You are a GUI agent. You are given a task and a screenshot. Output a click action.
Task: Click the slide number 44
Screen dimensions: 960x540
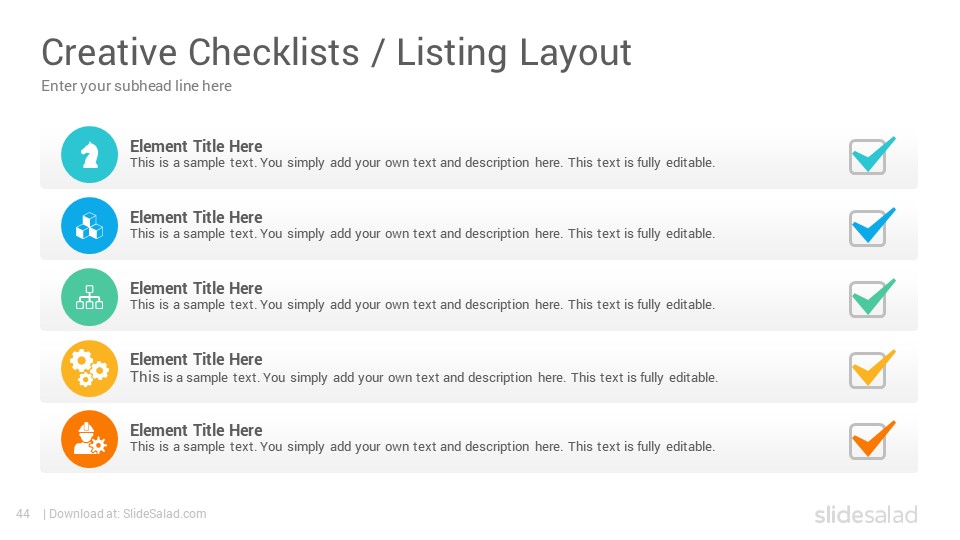pyautogui.click(x=23, y=514)
